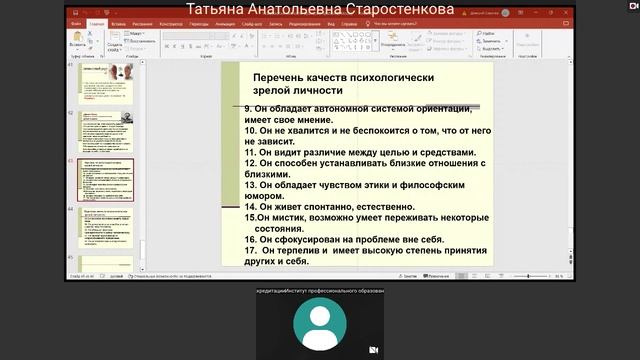Click the bulleted list icon
The height and width of the screenshot is (360, 640).
[265, 36]
